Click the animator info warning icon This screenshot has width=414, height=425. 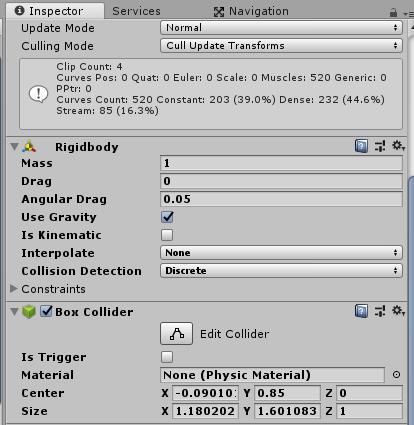coord(39,94)
